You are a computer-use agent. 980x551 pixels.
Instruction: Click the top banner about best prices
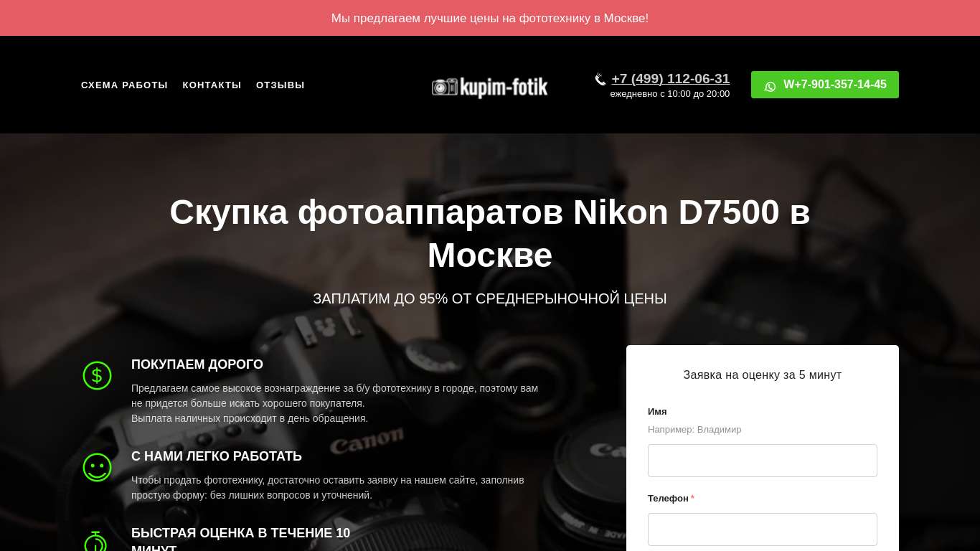click(x=490, y=18)
